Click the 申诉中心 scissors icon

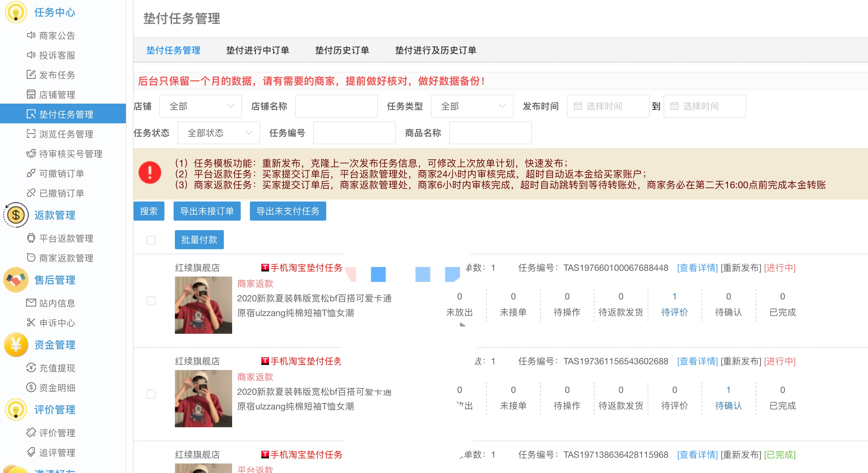point(31,323)
